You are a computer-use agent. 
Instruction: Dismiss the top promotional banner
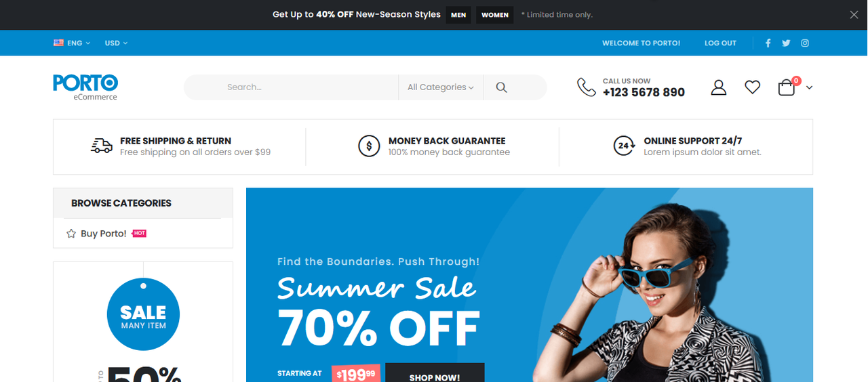(x=854, y=15)
